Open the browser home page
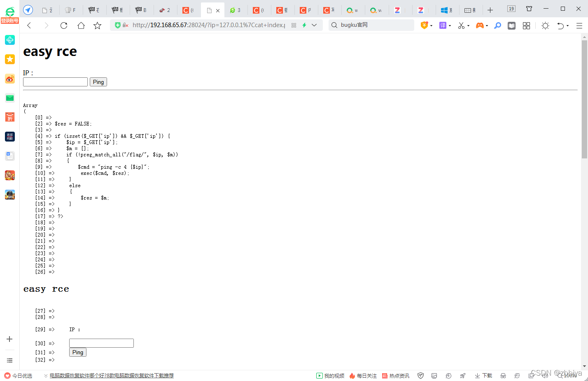Image resolution: width=588 pixels, height=381 pixels. tap(81, 26)
